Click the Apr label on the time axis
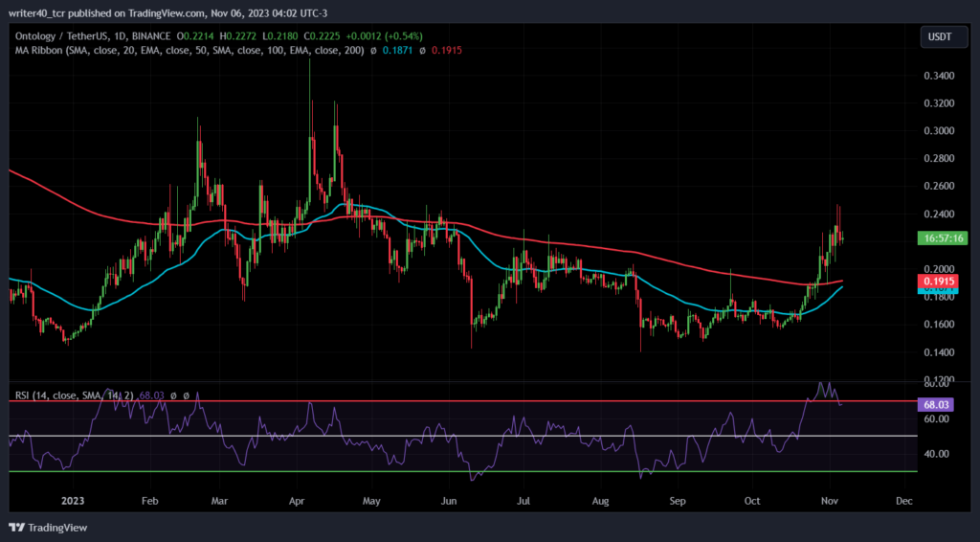 [297, 501]
